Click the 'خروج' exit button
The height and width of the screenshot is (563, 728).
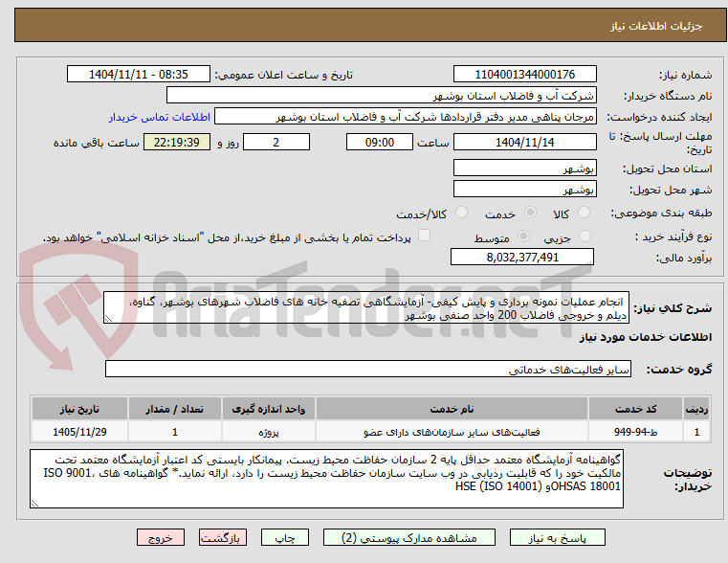[x=160, y=537]
